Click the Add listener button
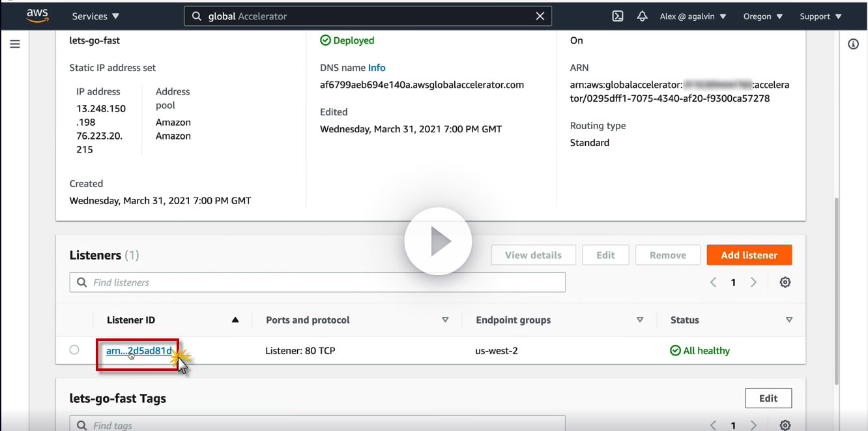Viewport: 868px width, 431px height. 749,255
